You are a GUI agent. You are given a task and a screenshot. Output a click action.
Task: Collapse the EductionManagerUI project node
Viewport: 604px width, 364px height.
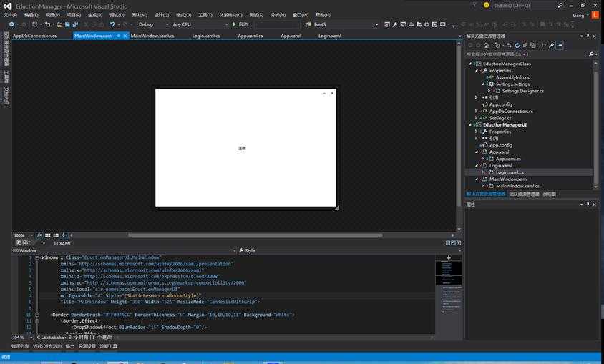pos(470,125)
